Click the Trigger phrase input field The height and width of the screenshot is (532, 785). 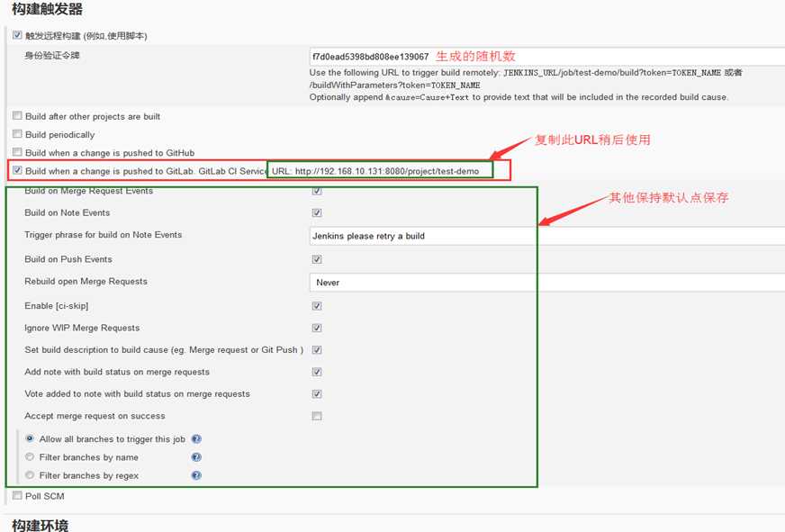click(x=547, y=236)
